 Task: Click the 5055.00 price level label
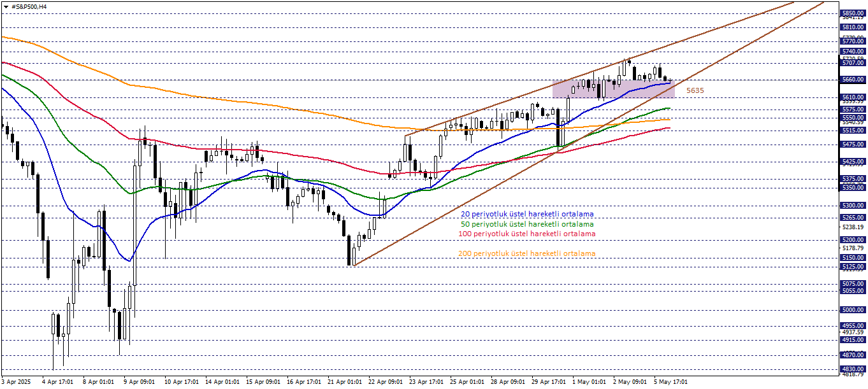coord(853,291)
